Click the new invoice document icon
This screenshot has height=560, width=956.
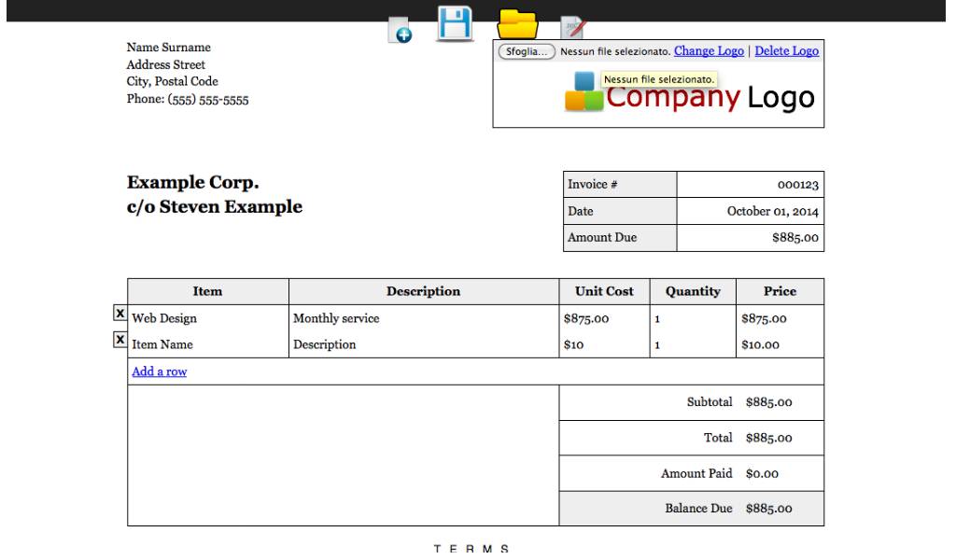tap(400, 30)
